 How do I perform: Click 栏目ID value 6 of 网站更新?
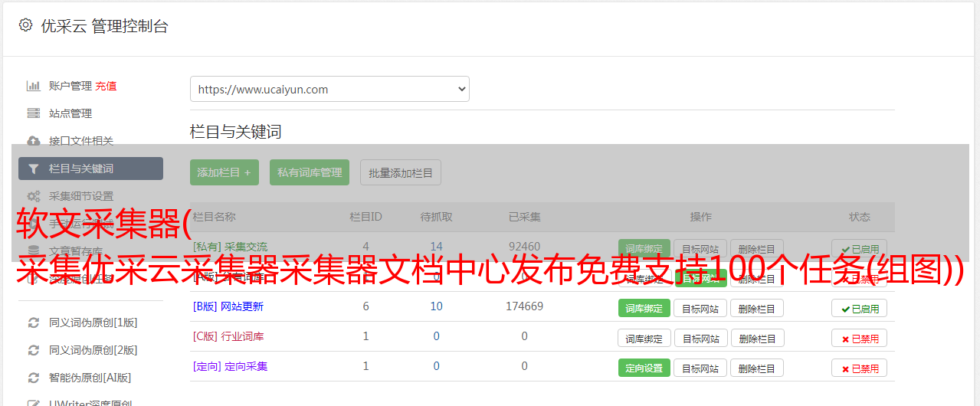365,306
